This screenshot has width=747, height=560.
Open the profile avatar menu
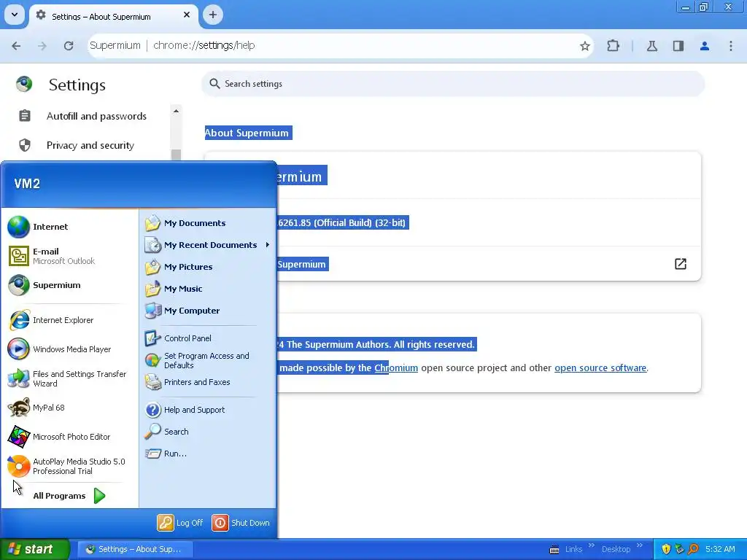(x=705, y=46)
